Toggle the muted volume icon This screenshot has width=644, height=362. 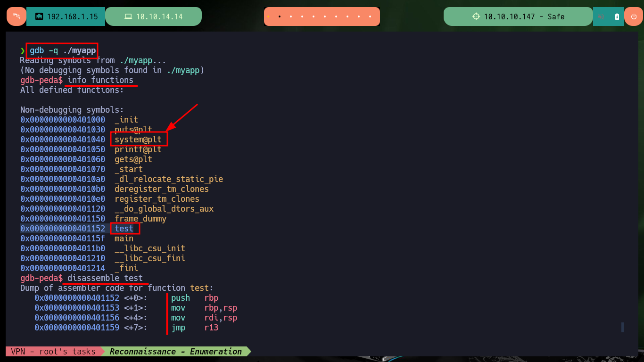pos(601,16)
